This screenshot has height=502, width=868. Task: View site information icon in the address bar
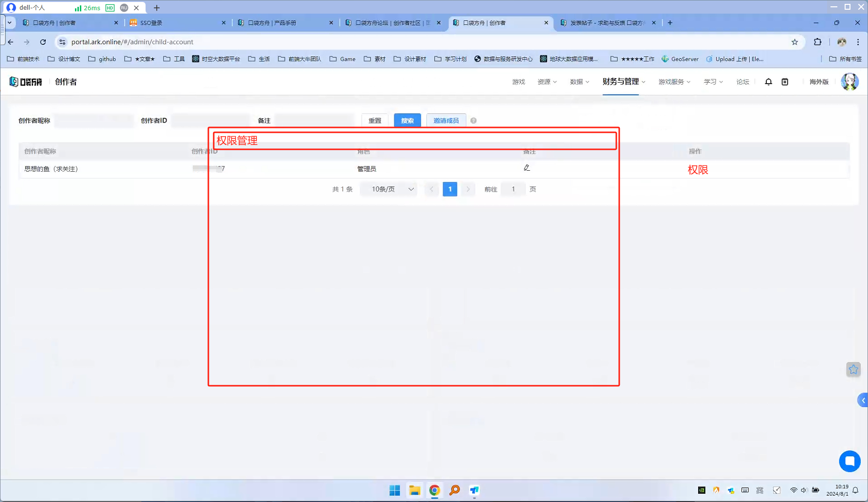click(62, 42)
